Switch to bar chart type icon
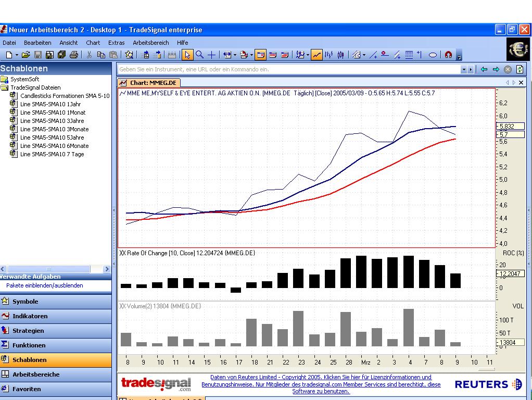 tap(328, 55)
